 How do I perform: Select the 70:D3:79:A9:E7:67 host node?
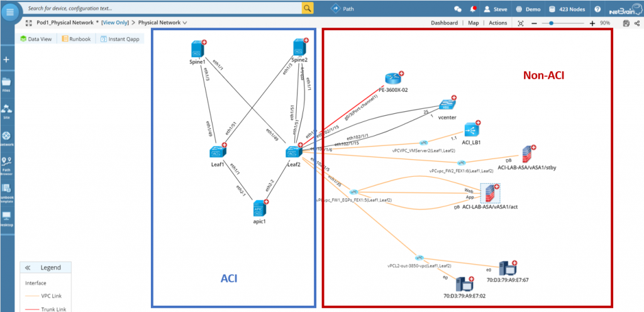[507, 269]
